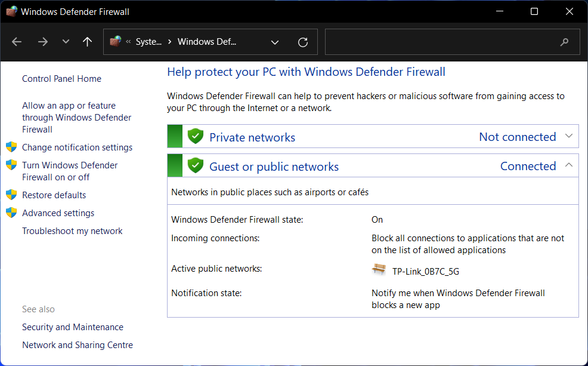The width and height of the screenshot is (588, 366).
Task: Refresh the Windows Defender Firewall page
Action: point(303,42)
